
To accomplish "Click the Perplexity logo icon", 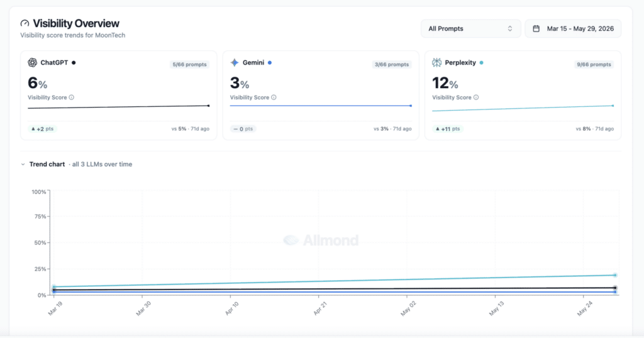I will (436, 62).
